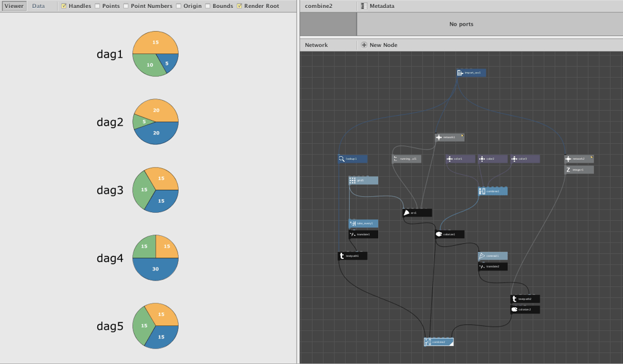Select the textpath1 node

[x=353, y=256]
